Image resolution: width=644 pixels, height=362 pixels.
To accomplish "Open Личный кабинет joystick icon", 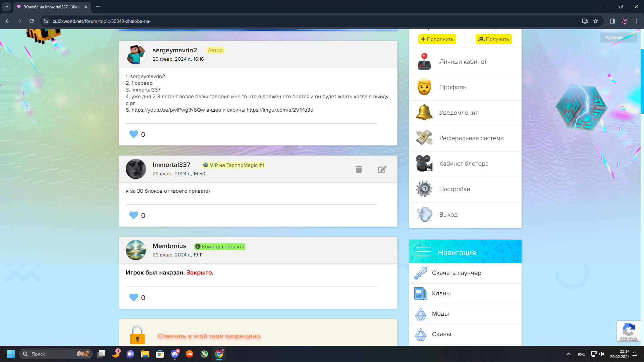I will click(424, 62).
